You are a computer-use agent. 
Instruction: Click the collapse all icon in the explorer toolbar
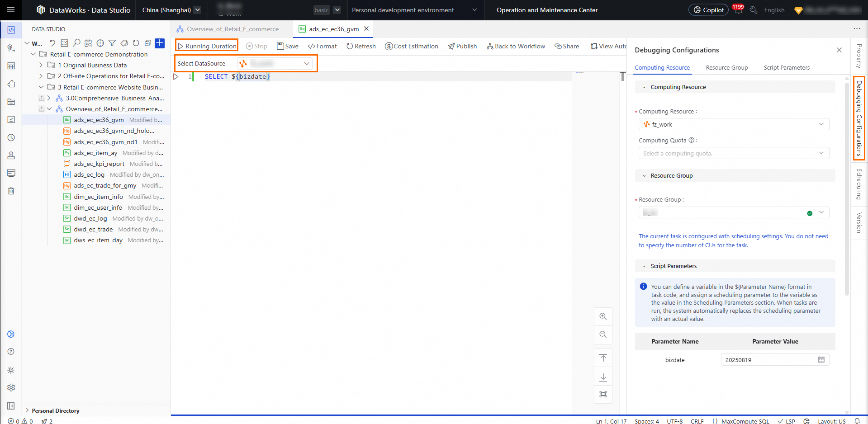coord(147,43)
